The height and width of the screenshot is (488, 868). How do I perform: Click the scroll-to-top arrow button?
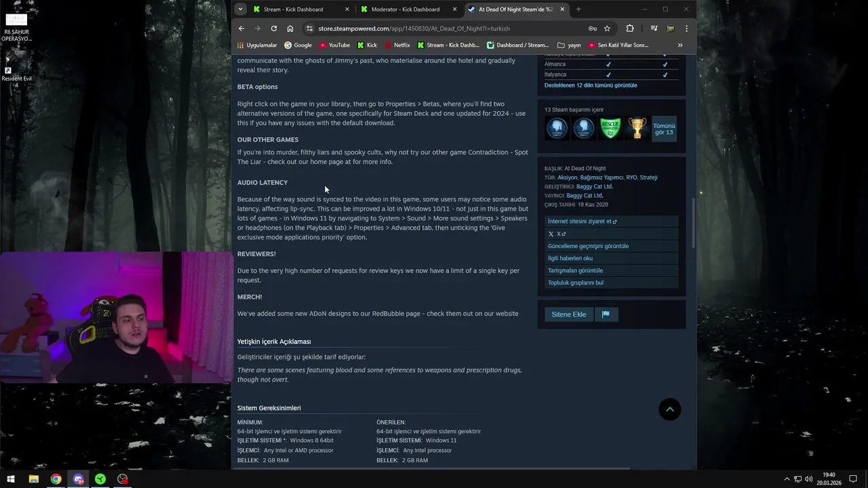pyautogui.click(x=670, y=409)
